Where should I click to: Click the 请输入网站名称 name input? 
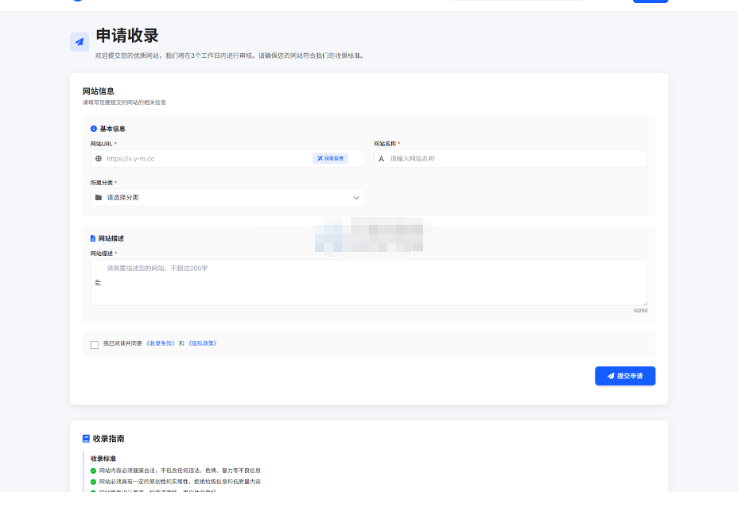[513, 158]
